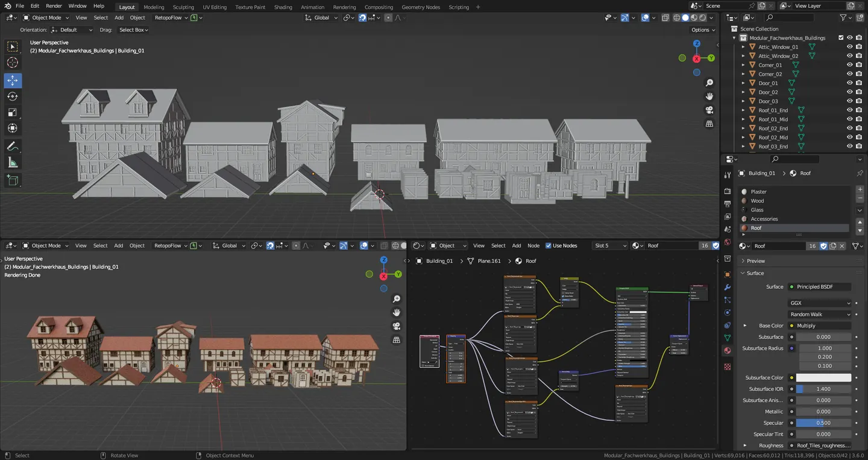Hide Attic_Window_01 in viewport via eye icon
This screenshot has width=868, height=460.
(849, 47)
